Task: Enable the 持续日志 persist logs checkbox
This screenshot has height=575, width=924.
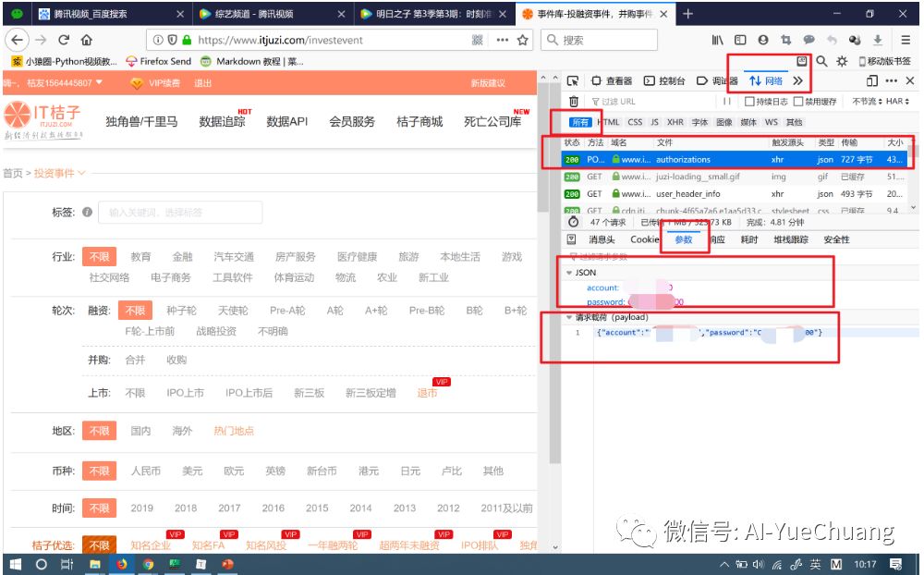Action: point(749,102)
